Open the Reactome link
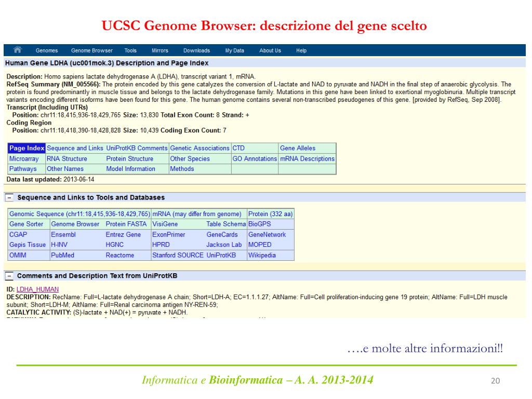The image size is (532, 399). point(120,255)
